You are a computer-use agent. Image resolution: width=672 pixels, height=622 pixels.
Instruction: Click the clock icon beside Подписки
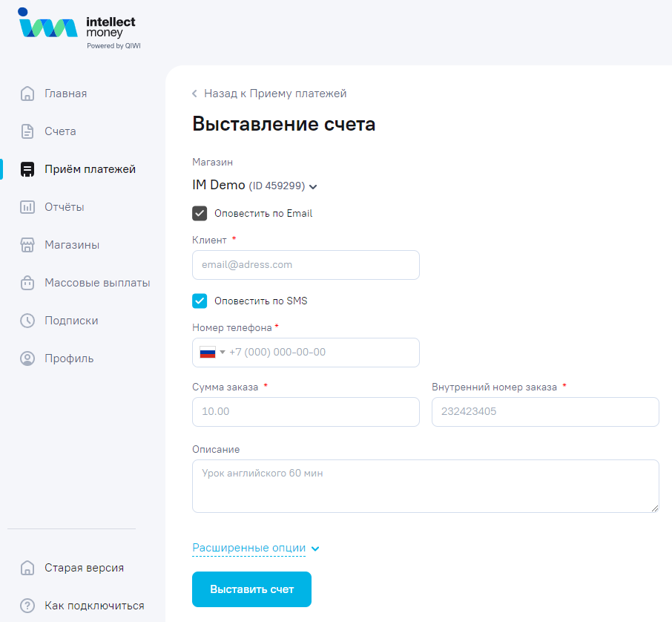point(27,321)
